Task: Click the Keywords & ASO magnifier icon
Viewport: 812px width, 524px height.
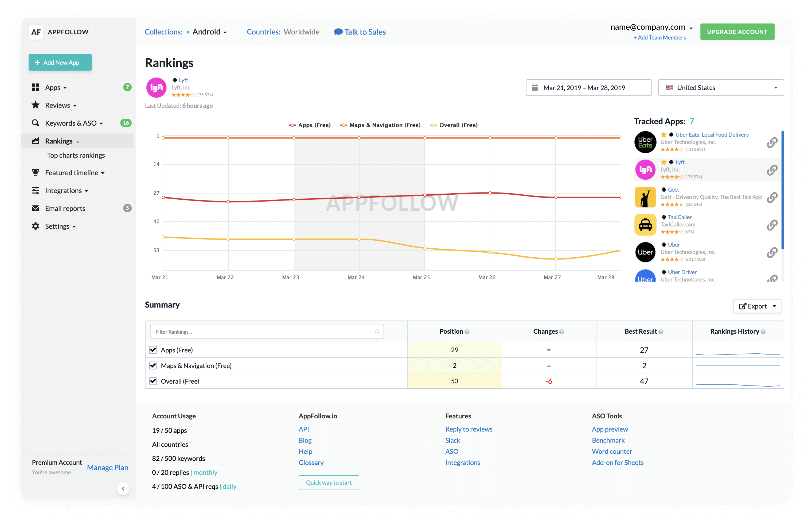Action: (35, 123)
